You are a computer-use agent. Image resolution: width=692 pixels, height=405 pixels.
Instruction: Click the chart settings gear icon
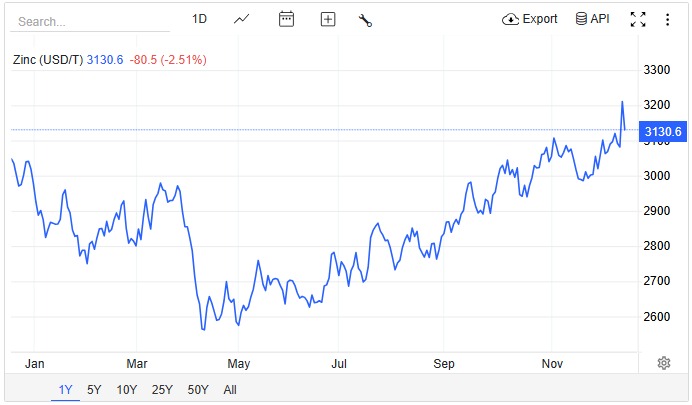(663, 362)
